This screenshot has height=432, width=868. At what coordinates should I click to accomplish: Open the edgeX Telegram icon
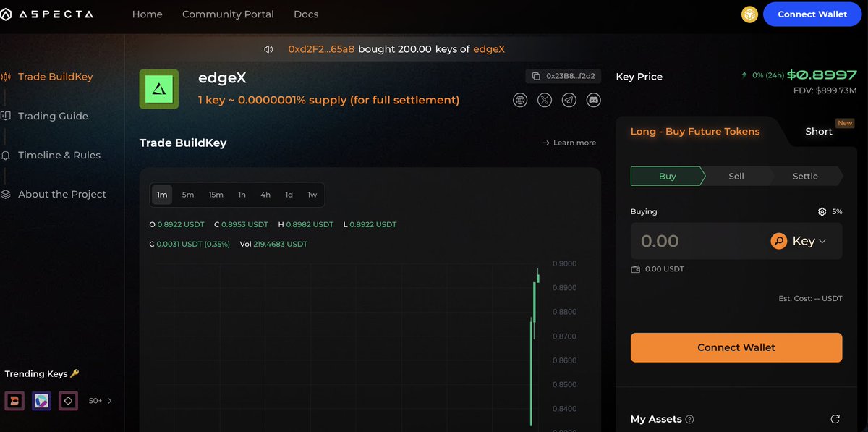pos(569,101)
